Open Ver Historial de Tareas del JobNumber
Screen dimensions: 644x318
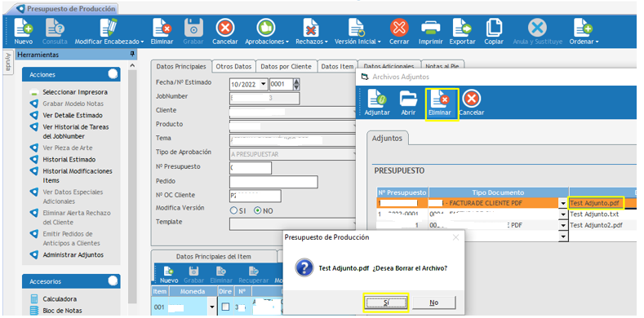(x=76, y=132)
